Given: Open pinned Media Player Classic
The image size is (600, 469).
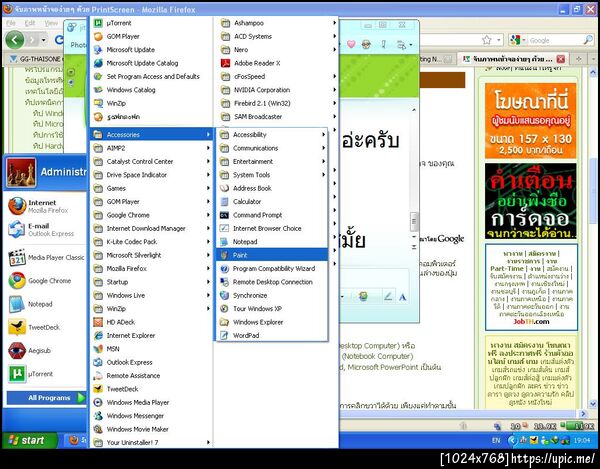Looking at the screenshot, I should [x=46, y=257].
